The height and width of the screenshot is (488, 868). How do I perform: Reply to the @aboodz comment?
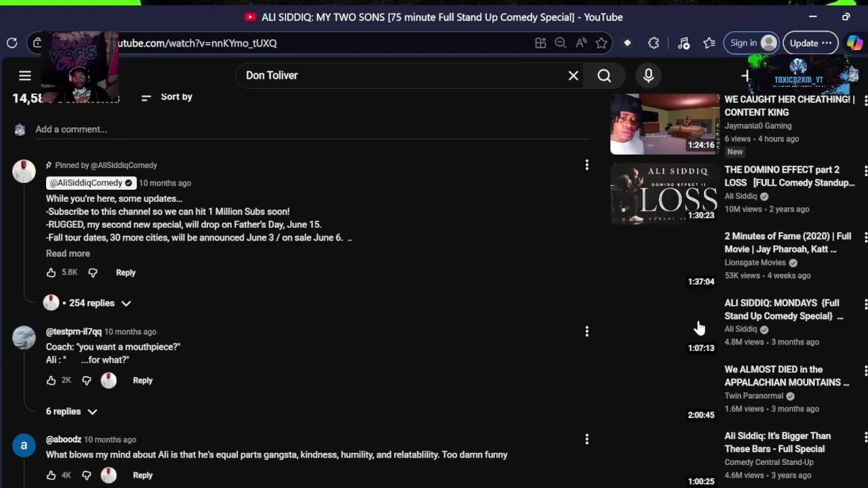pyautogui.click(x=142, y=475)
